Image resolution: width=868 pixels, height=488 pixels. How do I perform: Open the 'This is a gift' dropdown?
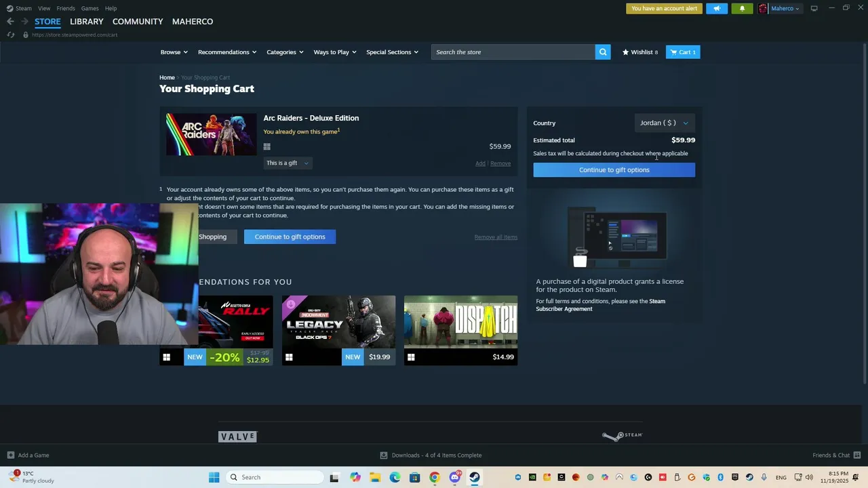point(288,163)
